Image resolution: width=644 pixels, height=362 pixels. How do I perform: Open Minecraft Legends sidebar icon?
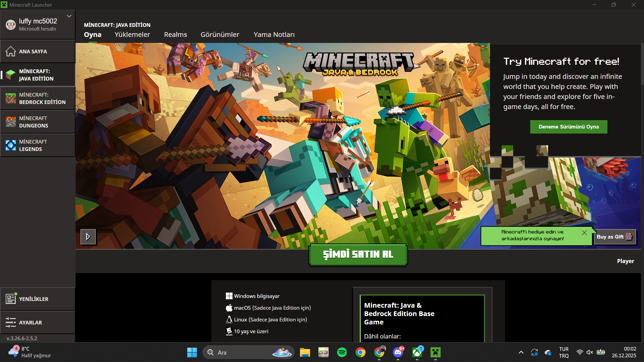click(x=11, y=145)
